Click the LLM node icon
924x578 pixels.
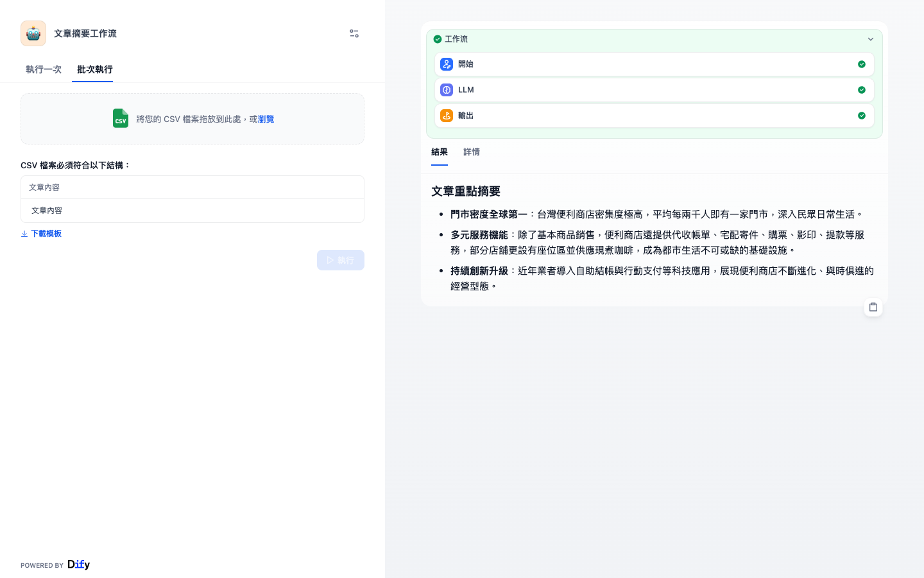(x=447, y=90)
